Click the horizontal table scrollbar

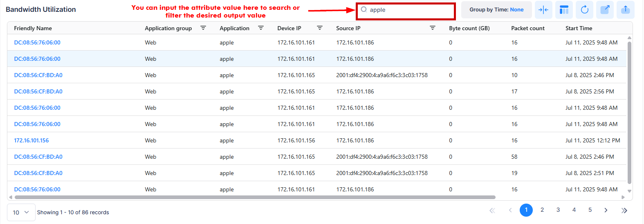point(254,197)
